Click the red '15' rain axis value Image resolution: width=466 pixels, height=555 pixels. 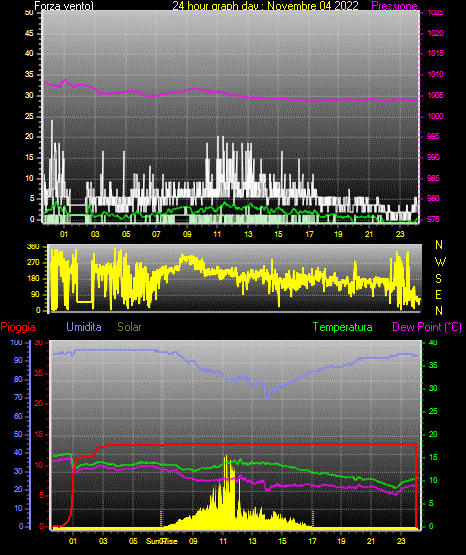(x=39, y=434)
